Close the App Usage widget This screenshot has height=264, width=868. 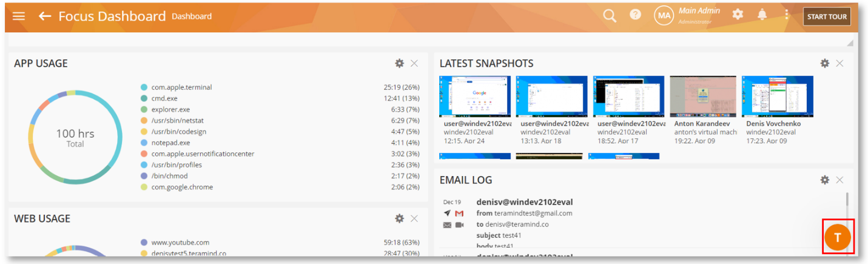tap(414, 63)
